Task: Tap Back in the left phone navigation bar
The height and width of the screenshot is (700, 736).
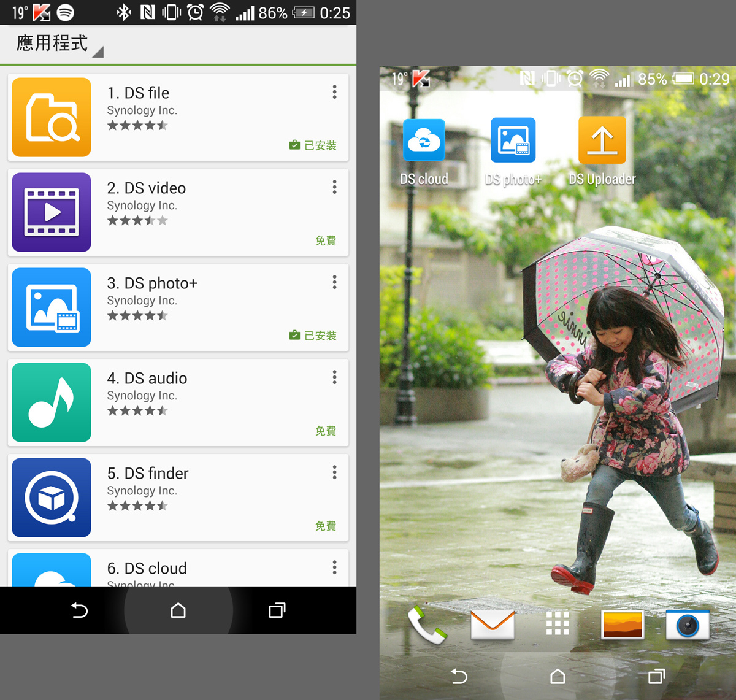Action: coord(80,610)
